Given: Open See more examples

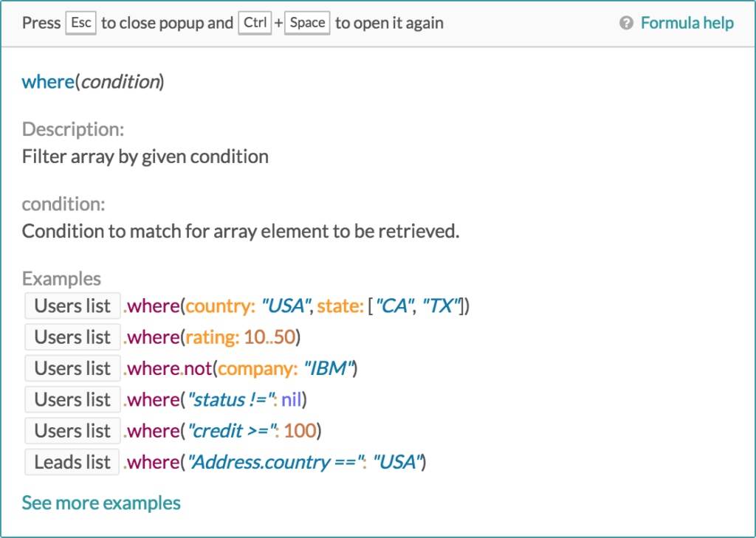Looking at the screenshot, I should (x=101, y=503).
